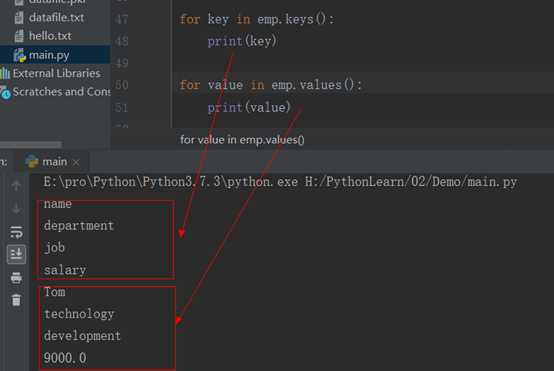Open datafile.txt in the project tree

(57, 17)
